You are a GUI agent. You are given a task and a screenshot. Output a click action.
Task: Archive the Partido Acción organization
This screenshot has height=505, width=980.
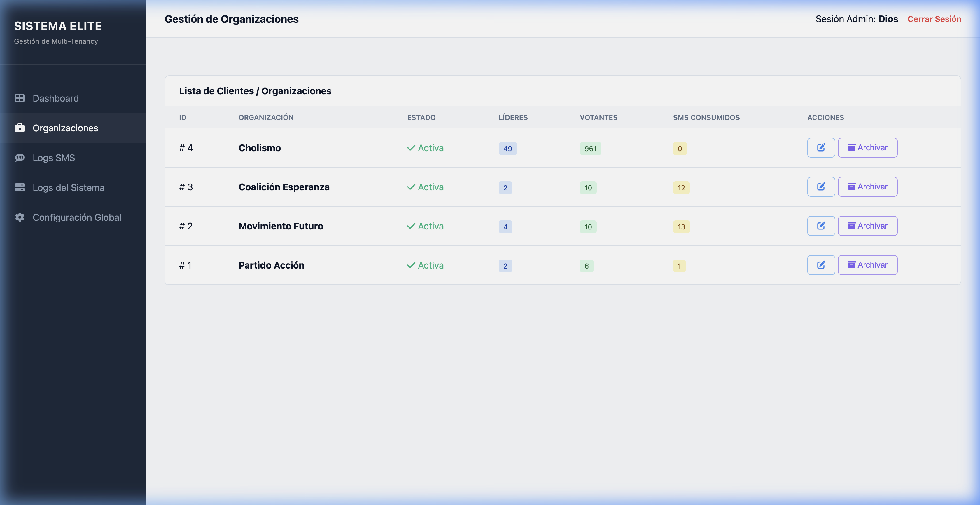tap(867, 265)
